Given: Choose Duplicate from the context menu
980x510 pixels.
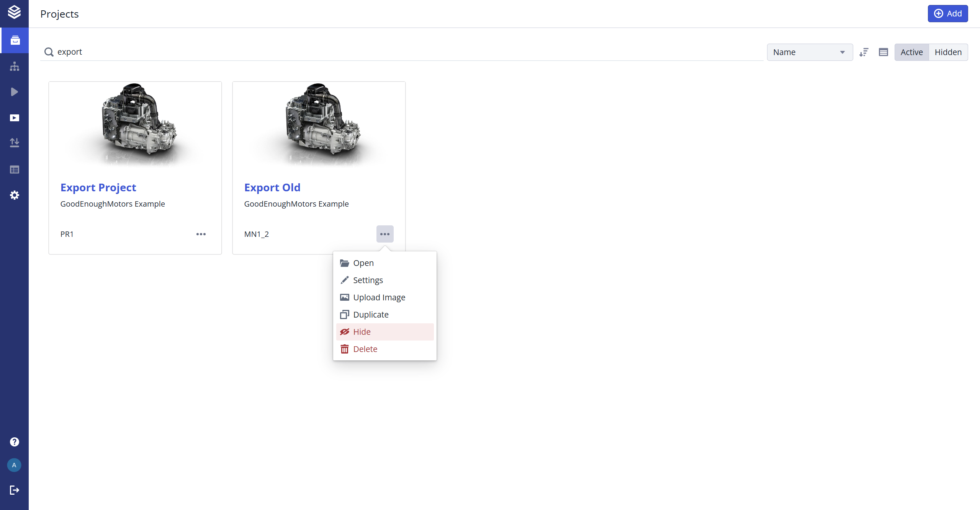Looking at the screenshot, I should click(371, 314).
